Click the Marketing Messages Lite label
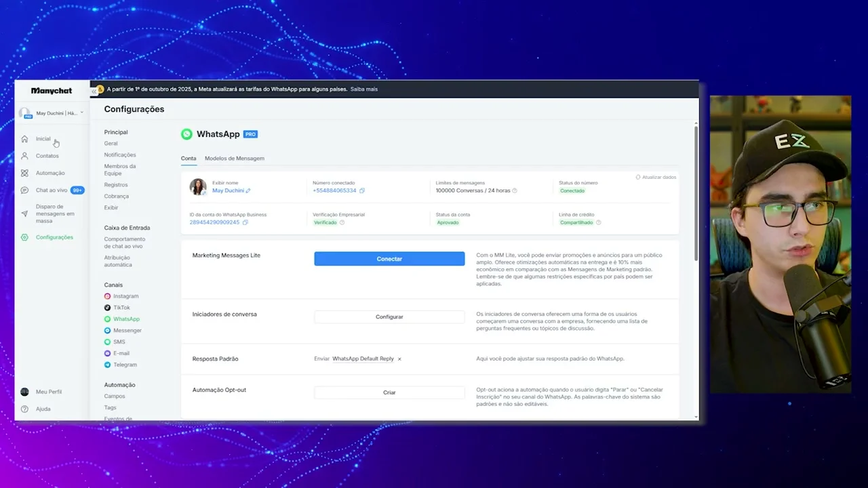Image resolution: width=868 pixels, height=488 pixels. click(x=226, y=256)
